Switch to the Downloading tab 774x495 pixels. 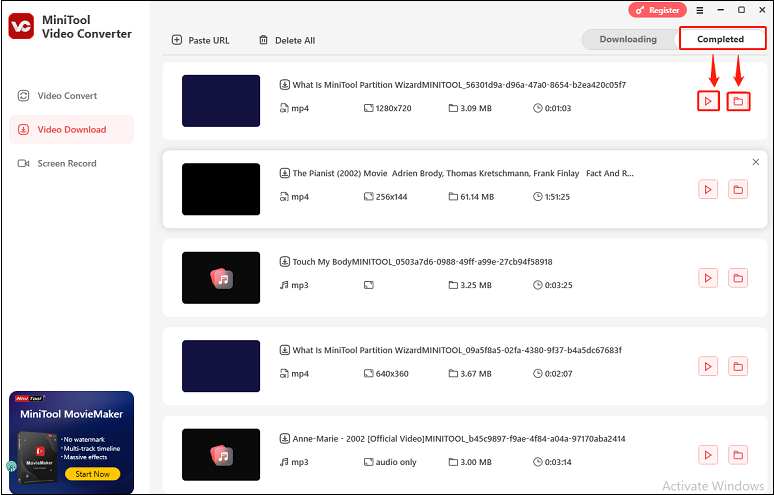pos(628,39)
